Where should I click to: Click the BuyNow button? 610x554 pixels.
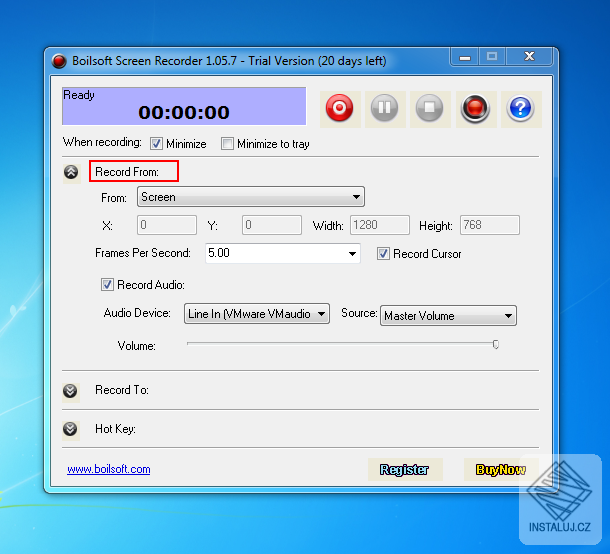(x=501, y=470)
